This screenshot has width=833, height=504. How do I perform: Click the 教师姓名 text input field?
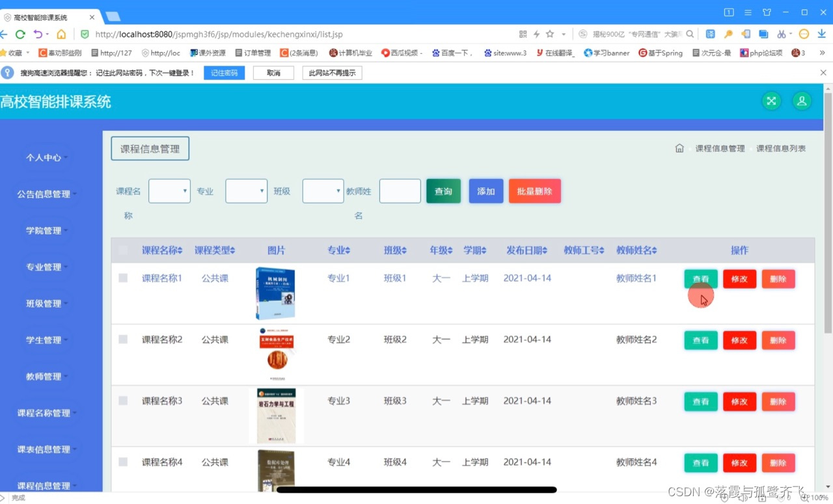(400, 191)
